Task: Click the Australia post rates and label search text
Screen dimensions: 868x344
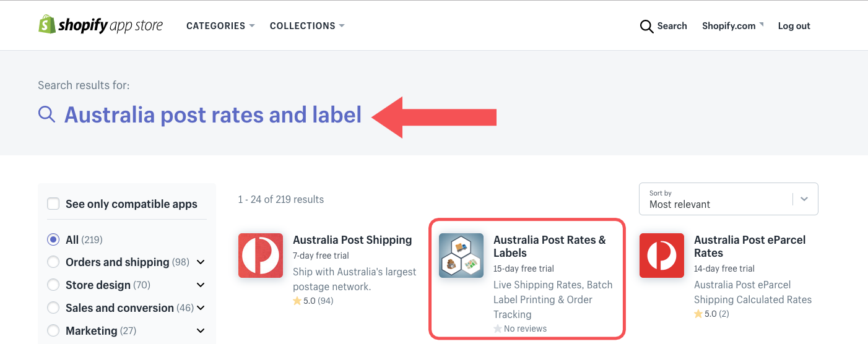Action: pyautogui.click(x=213, y=114)
